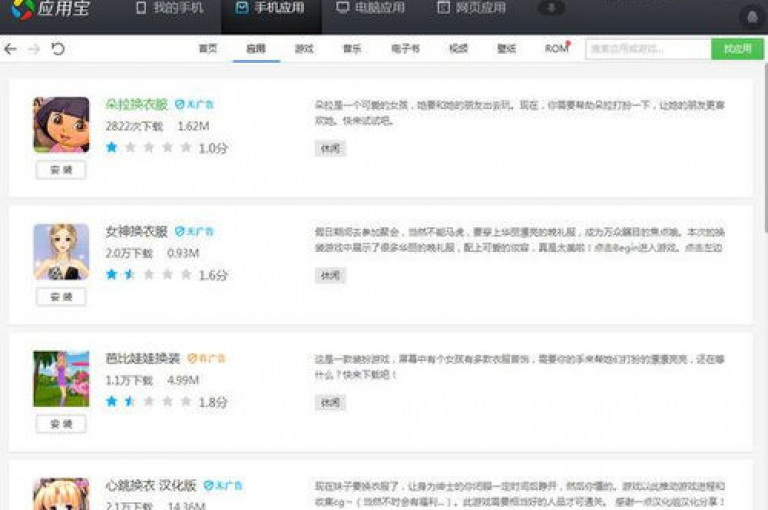Click the orange 有广告 badge for 芭比娃娃换装
This screenshot has height=510, width=768.
tap(207, 358)
